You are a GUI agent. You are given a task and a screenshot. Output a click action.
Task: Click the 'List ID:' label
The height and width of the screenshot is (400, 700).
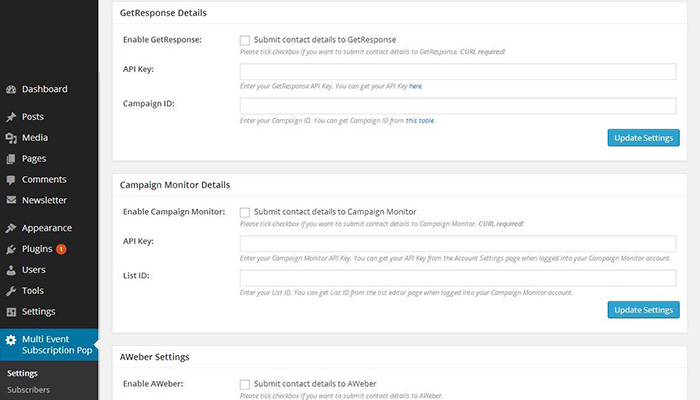(136, 275)
